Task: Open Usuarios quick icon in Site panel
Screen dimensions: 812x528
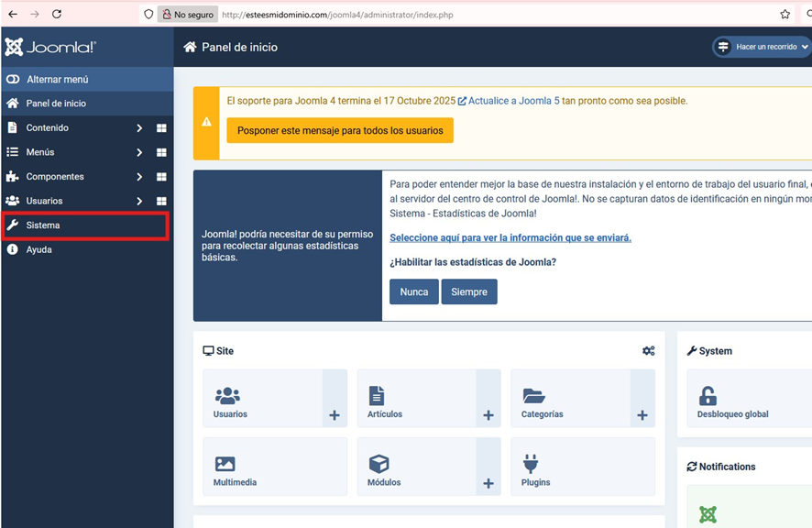Action: (x=262, y=399)
